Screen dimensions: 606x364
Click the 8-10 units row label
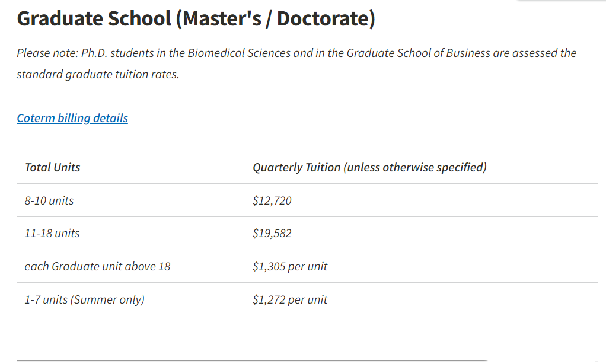point(49,200)
